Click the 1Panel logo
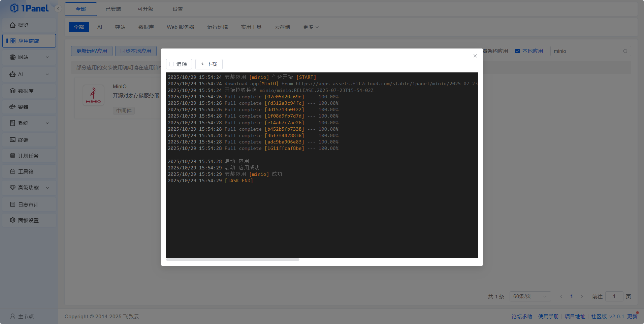 (29, 8)
